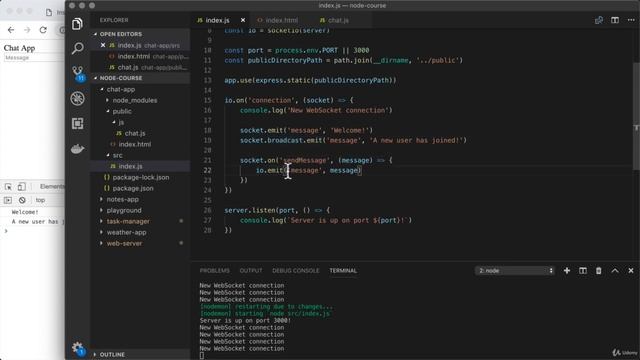Open the Extensions view
Viewport: 640px width, 360px height.
tap(77, 123)
